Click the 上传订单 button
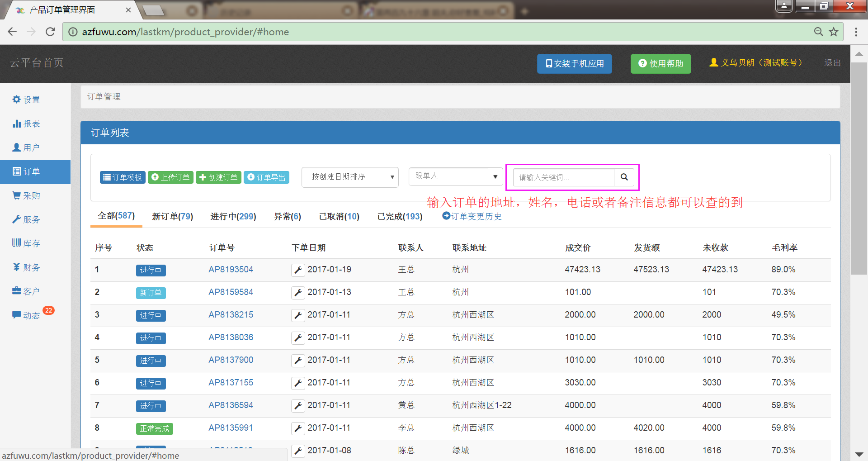Screen dimensions: 868x461 170,177
